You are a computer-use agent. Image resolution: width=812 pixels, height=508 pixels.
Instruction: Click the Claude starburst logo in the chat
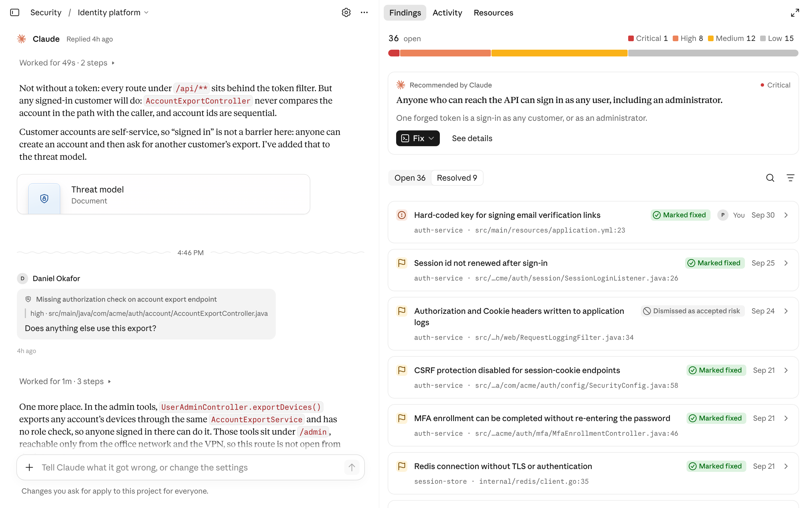click(21, 39)
